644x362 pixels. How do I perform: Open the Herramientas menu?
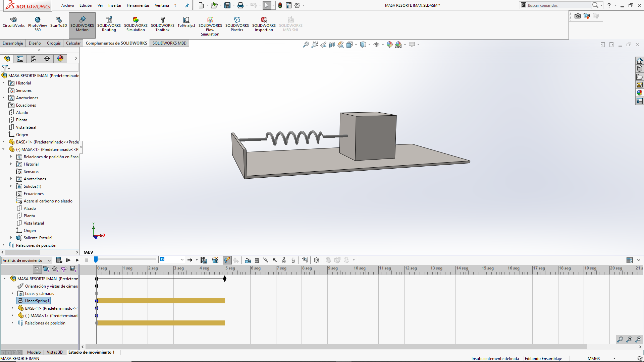pyautogui.click(x=138, y=5)
